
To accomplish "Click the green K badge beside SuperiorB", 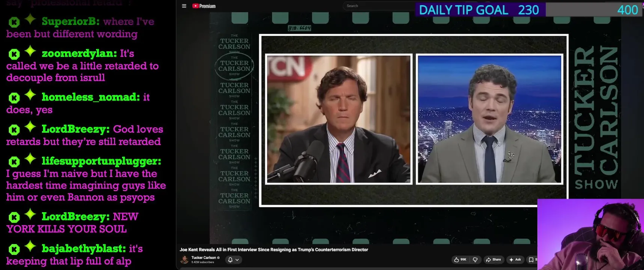I will click(14, 22).
